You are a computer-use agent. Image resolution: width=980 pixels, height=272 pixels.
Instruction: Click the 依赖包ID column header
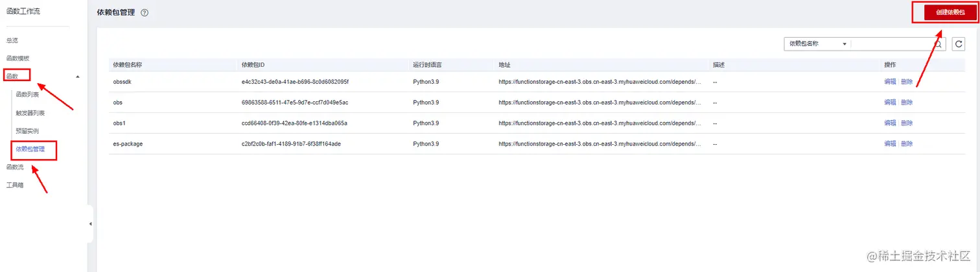pyautogui.click(x=253, y=65)
